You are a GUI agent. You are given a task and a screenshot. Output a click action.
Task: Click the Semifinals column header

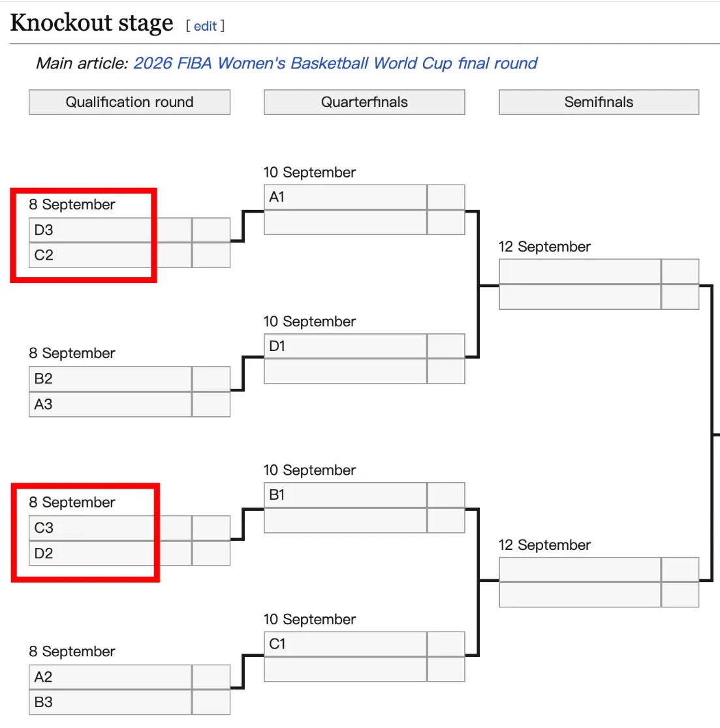coord(599,102)
